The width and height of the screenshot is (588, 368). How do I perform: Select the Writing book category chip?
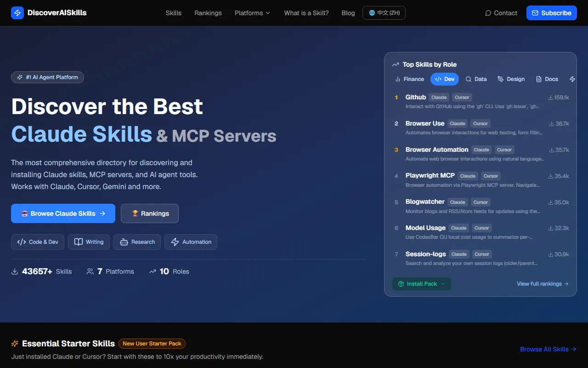89,242
